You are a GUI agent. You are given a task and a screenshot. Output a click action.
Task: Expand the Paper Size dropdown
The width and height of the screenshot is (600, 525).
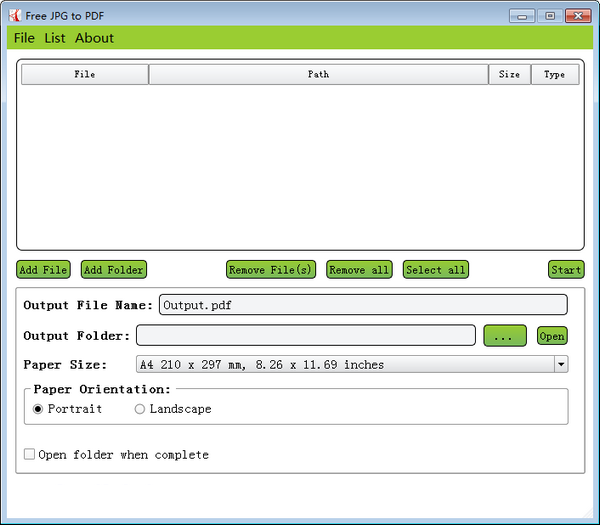click(561, 364)
